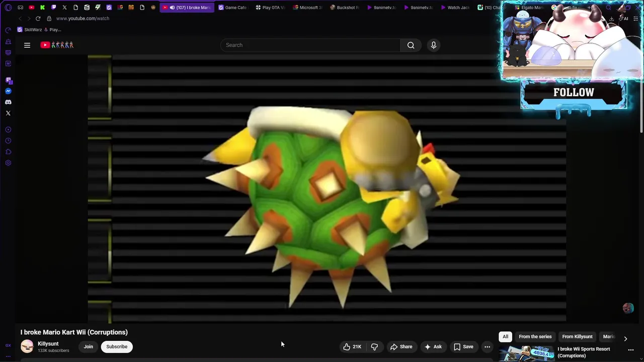Open the browser downloads icon
Image resolution: width=644 pixels, height=362 pixels.
(611, 19)
